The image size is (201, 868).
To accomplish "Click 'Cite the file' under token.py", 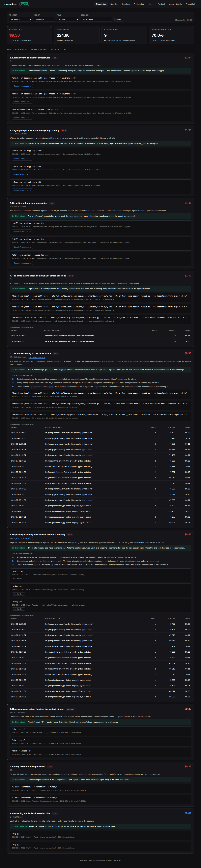I will click(18, 594).
